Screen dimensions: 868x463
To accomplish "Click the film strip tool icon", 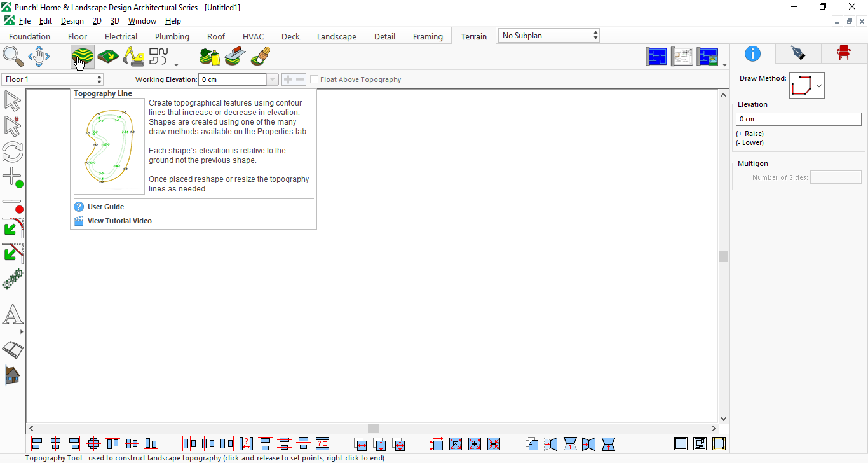I will click(x=13, y=349).
